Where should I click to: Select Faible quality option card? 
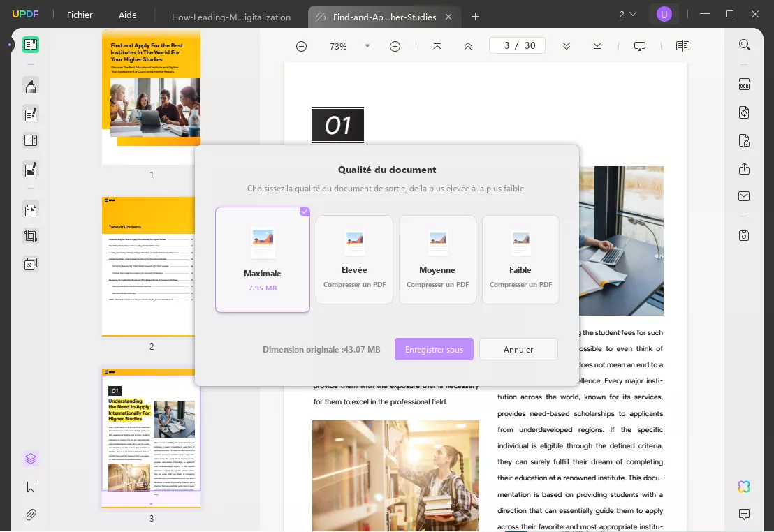click(520, 260)
